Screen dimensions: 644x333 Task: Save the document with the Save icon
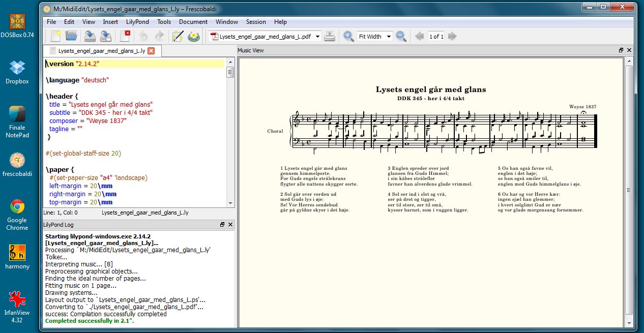pos(90,36)
